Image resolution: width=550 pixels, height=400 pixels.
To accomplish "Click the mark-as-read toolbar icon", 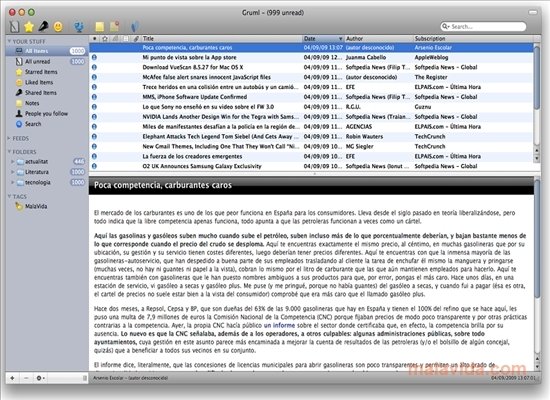I will click(x=14, y=26).
